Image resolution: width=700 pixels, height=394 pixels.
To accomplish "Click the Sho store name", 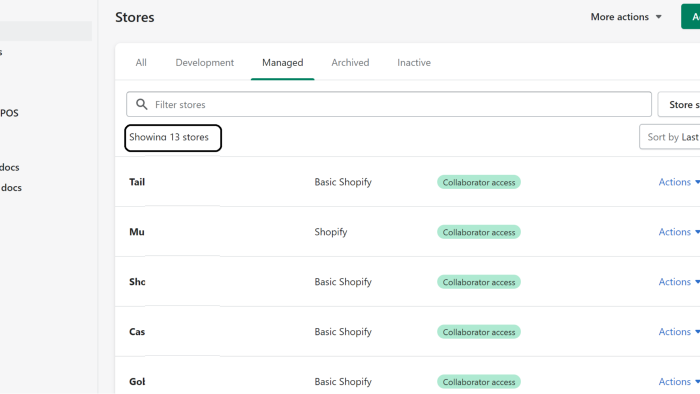I will (137, 282).
